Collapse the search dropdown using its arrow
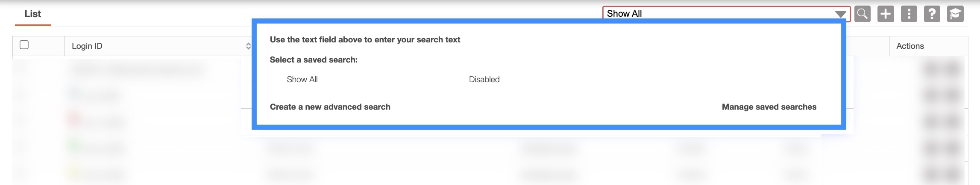 click(x=840, y=14)
